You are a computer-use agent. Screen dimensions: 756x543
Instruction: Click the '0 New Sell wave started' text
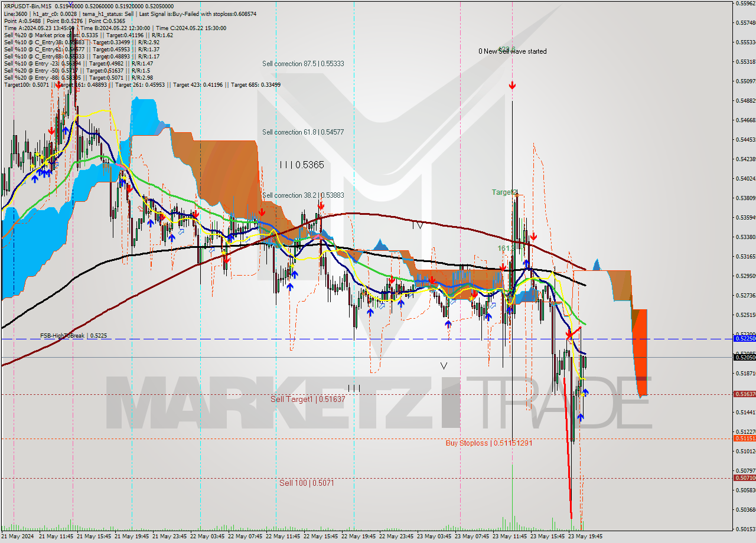(512, 51)
